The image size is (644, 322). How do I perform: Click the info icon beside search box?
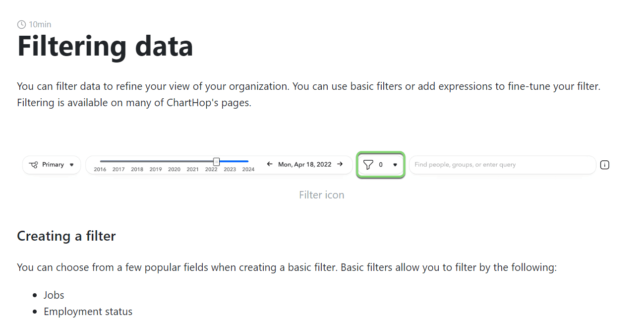pos(604,165)
